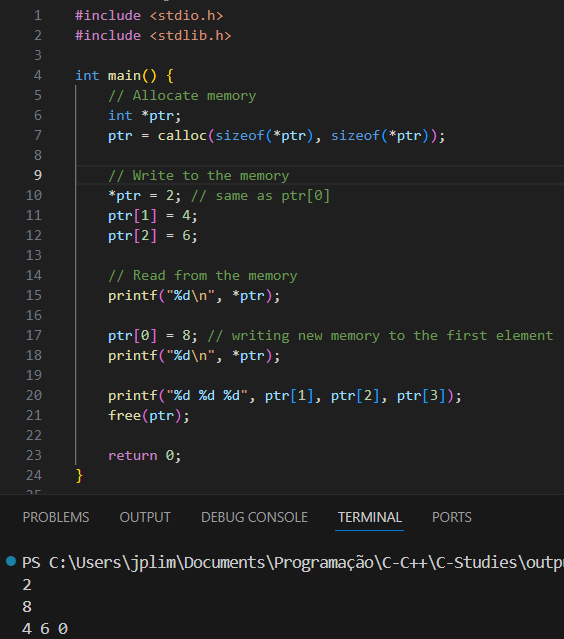564x639 pixels.
Task: Place cursor on '#include <stdlib.h>' line
Action: point(153,35)
